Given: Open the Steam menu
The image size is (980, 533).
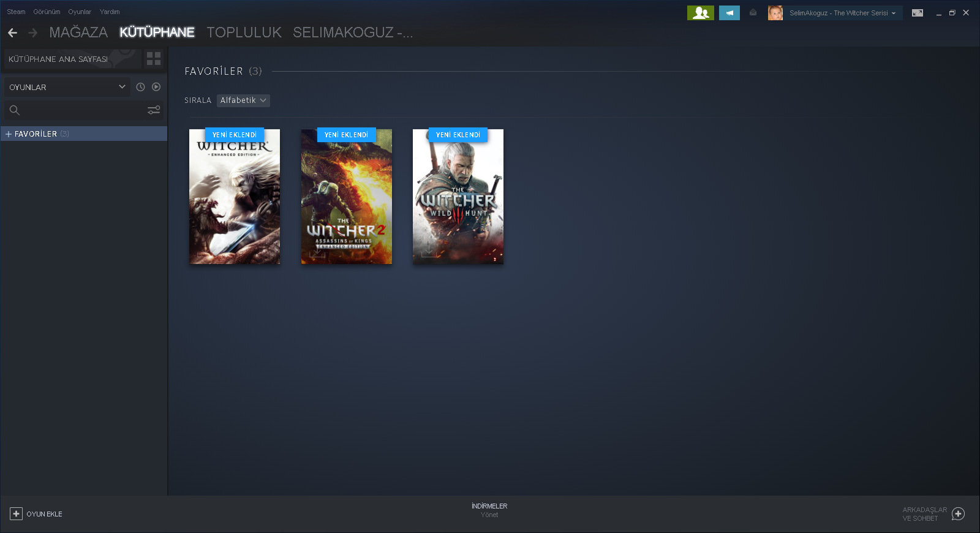Looking at the screenshot, I should (x=16, y=12).
